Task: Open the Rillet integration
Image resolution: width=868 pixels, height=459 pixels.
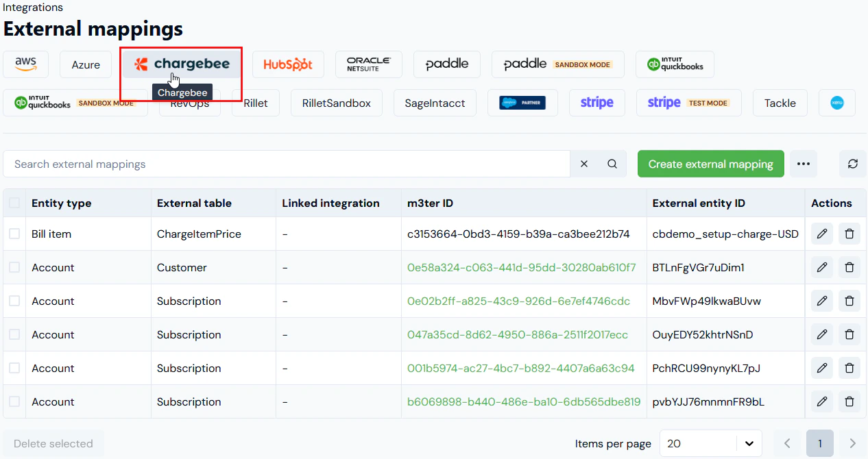Action: pyautogui.click(x=256, y=103)
